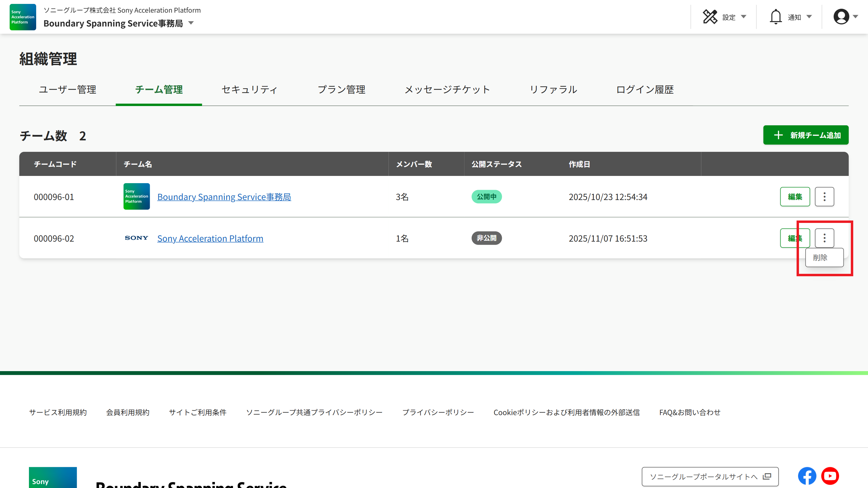Click the Facebook icon in the footer

[807, 476]
